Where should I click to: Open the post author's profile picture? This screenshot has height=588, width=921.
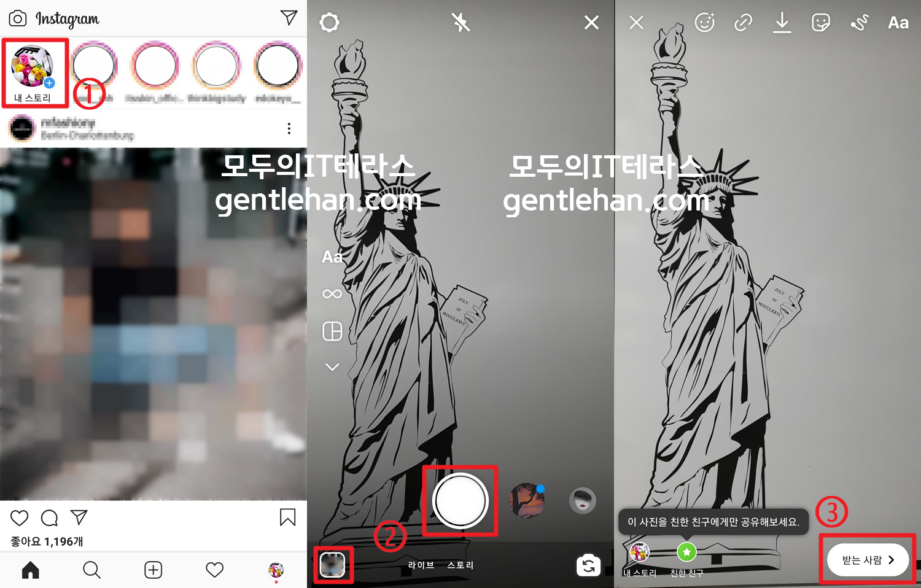(22, 128)
